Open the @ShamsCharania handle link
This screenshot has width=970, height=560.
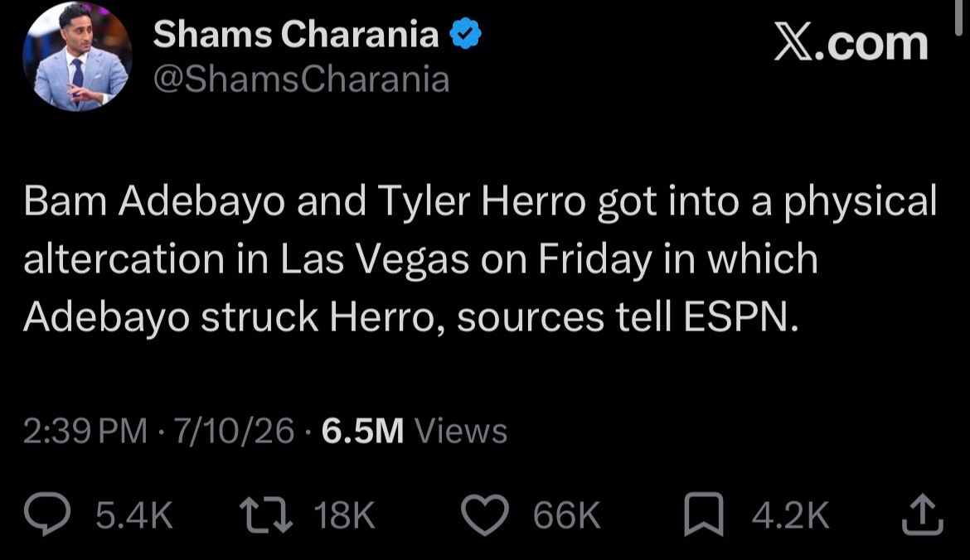tap(301, 80)
